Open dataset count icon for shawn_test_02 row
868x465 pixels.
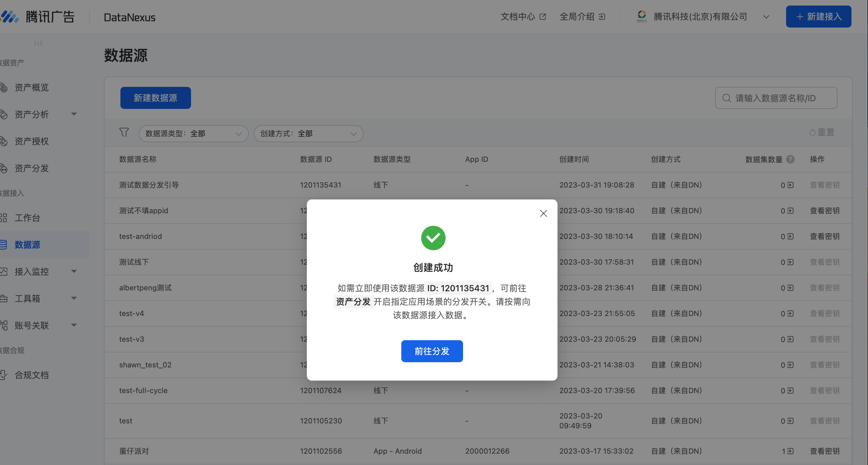(790, 365)
